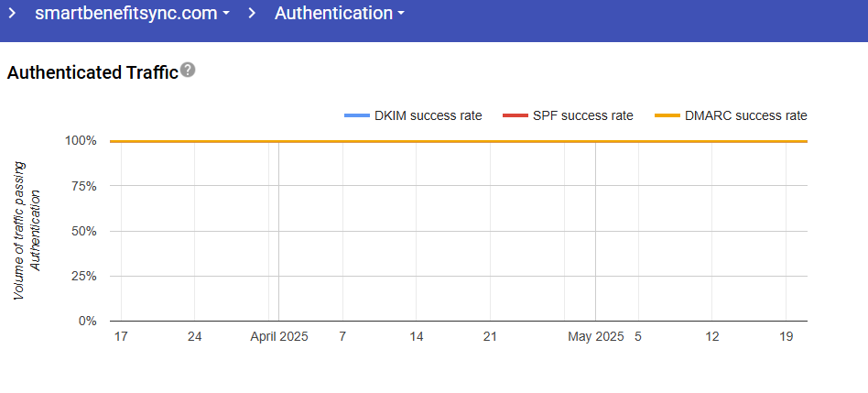
Task: Toggle the DKIM success rate series label
Action: [428, 116]
